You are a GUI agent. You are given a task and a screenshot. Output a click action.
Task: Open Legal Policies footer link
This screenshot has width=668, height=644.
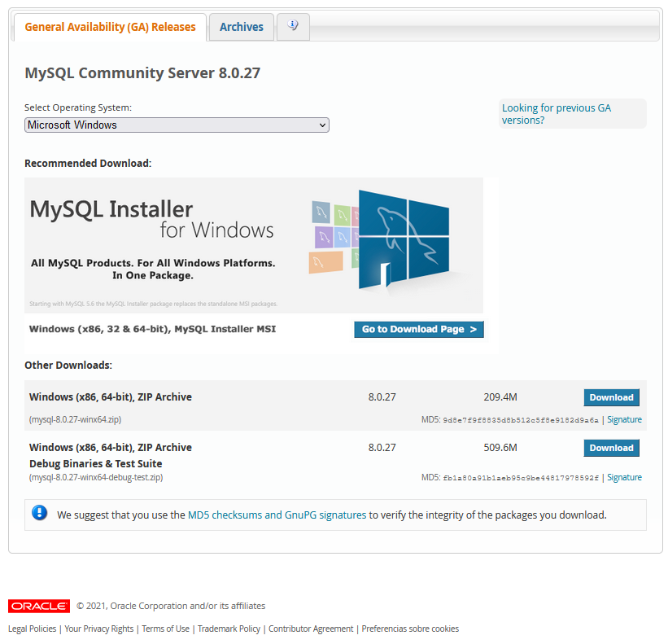pyautogui.click(x=32, y=629)
